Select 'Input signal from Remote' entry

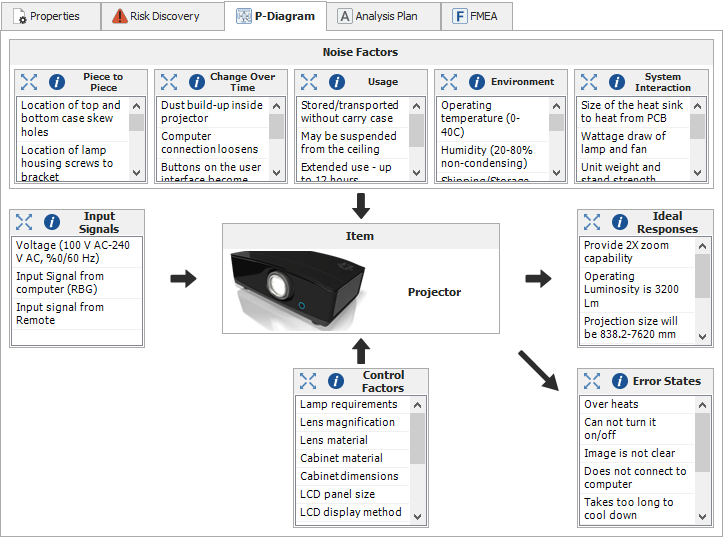(x=60, y=314)
